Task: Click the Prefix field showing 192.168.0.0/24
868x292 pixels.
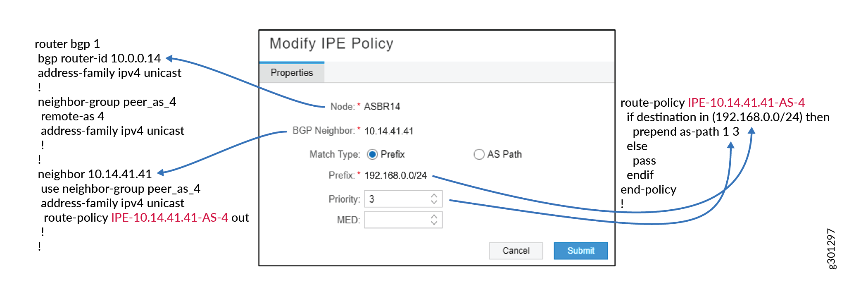Action: pyautogui.click(x=396, y=175)
